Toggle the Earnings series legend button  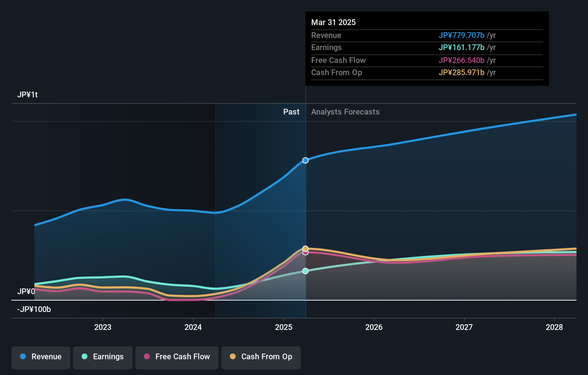[x=103, y=357]
